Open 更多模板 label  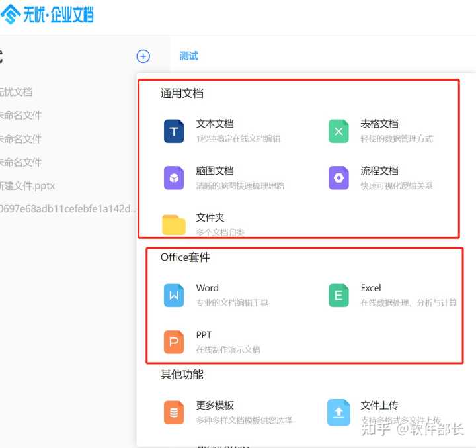tap(215, 405)
